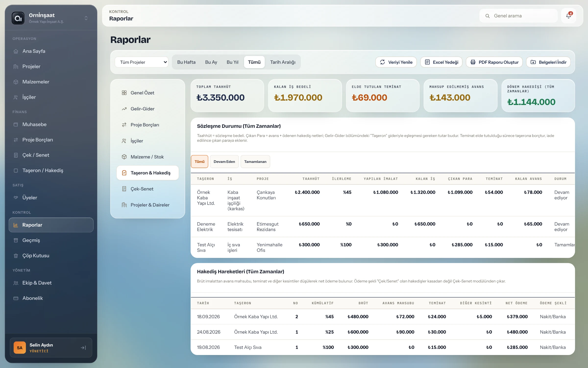
Task: Click the Veriyi Yenile refresh button
Action: 396,62
